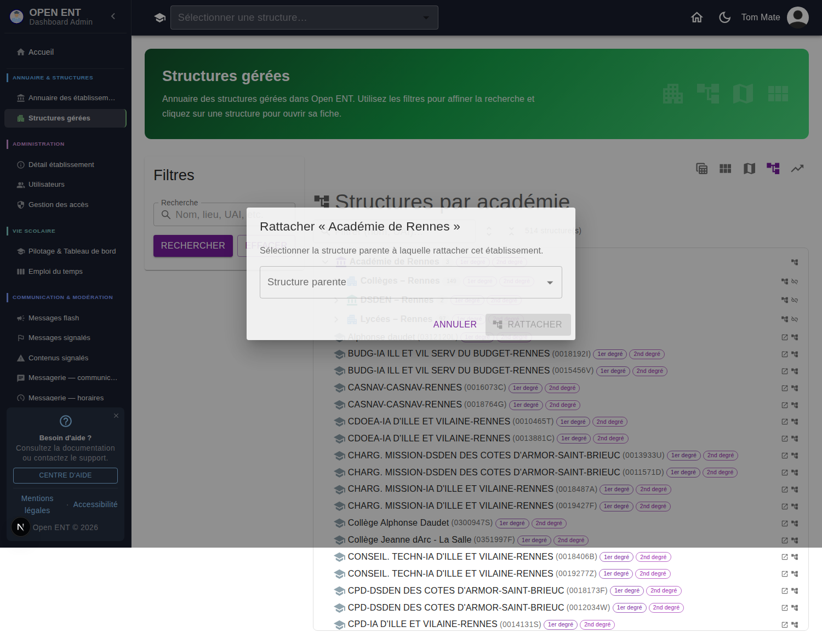Select Structures gérées sidebar item
The image size is (822, 644).
pyautogui.click(x=65, y=118)
